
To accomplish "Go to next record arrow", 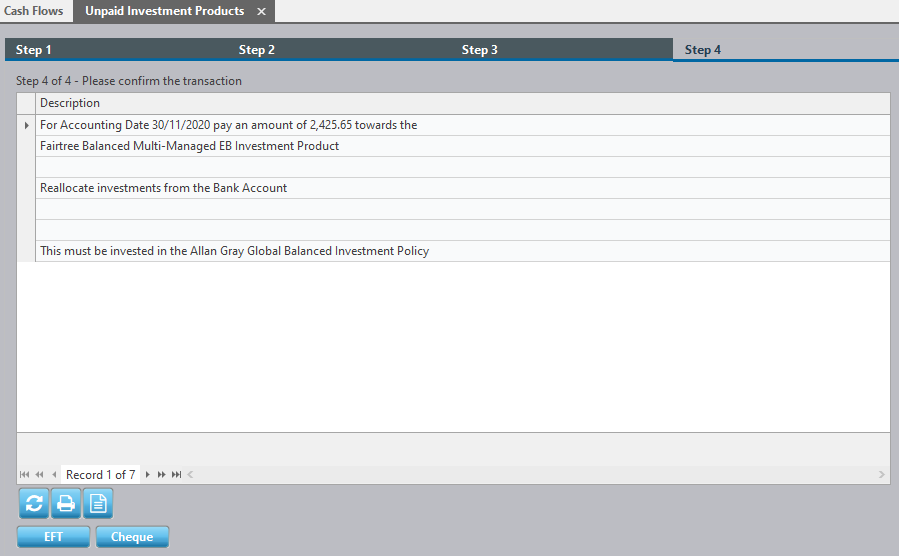I will tap(147, 475).
